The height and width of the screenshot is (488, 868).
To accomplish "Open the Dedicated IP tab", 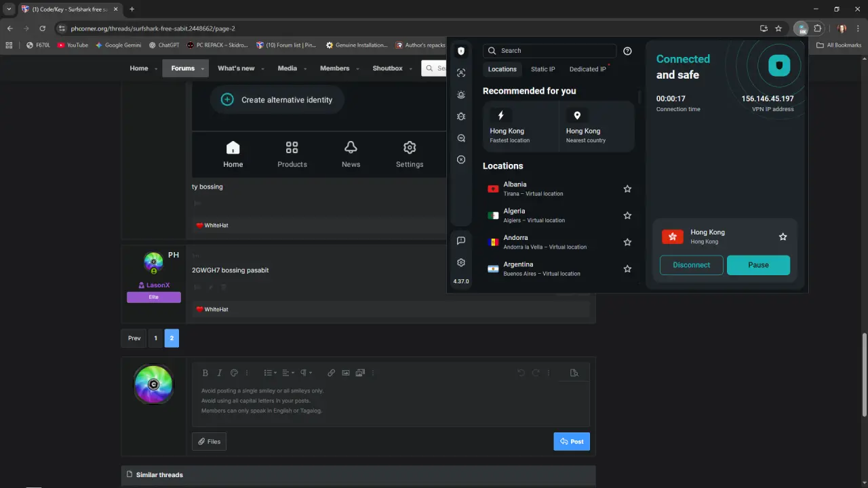I will pos(588,69).
